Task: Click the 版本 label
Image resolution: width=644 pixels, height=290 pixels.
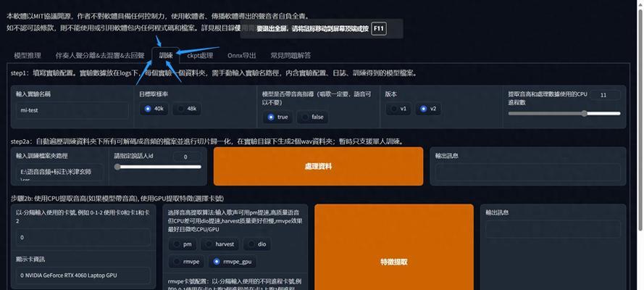Action: tap(391, 94)
